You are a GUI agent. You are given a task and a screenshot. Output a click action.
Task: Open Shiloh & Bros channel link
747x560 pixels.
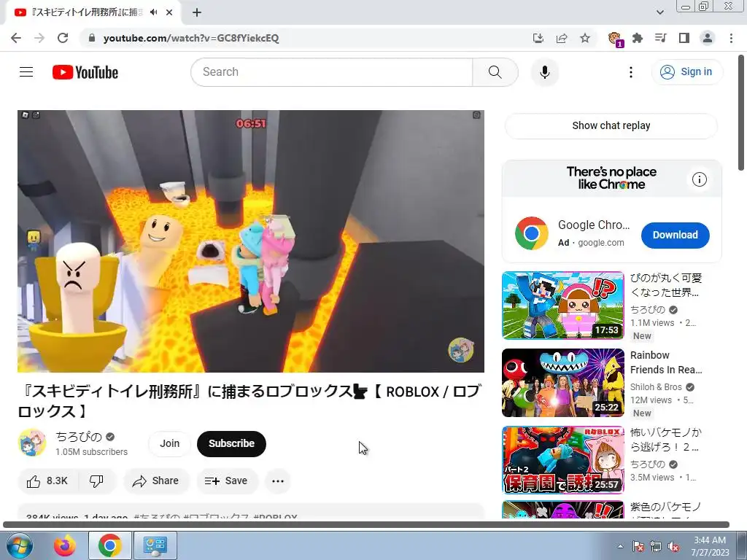pyautogui.click(x=656, y=387)
